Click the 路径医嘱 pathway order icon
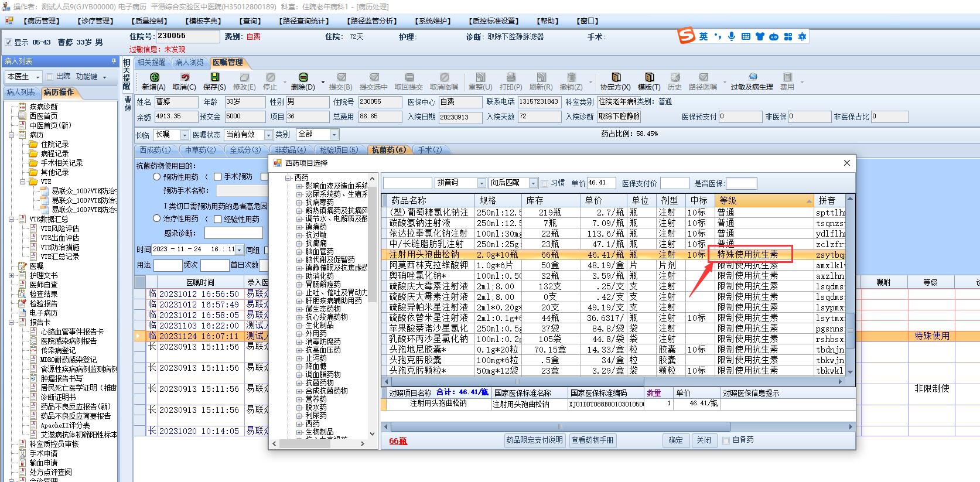 (703, 77)
